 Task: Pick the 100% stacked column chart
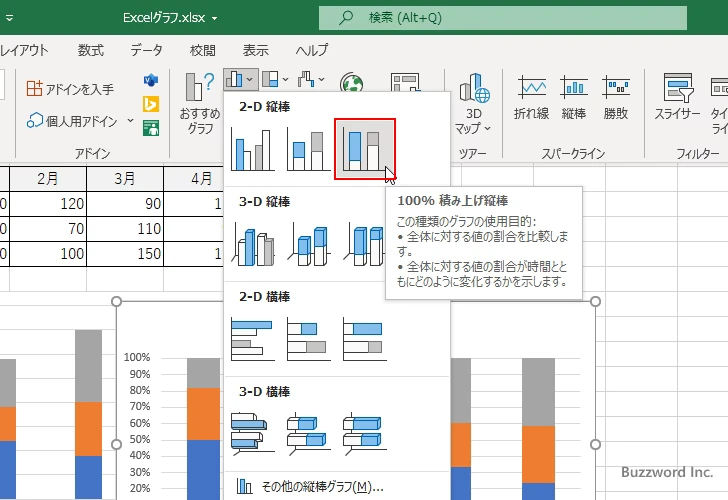(x=364, y=150)
